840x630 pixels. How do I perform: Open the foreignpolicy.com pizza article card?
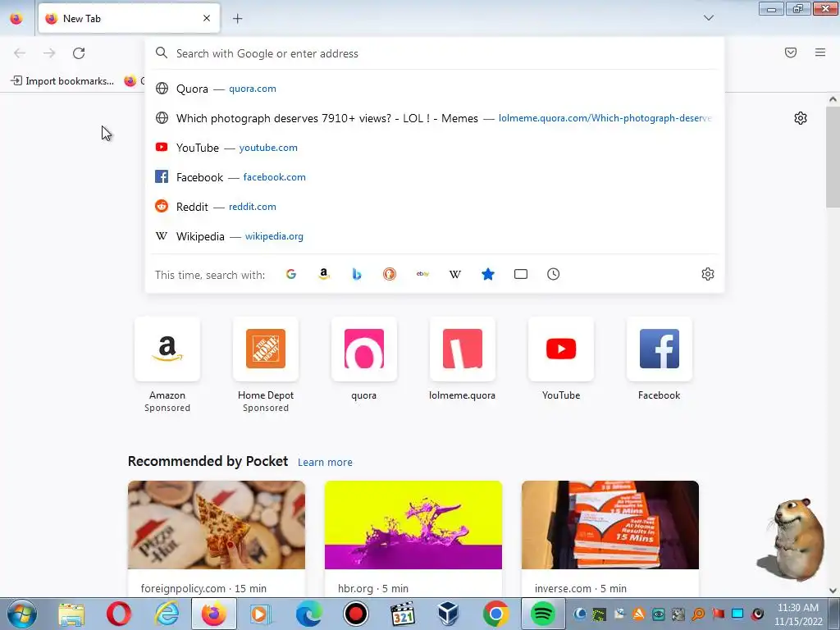click(217, 539)
